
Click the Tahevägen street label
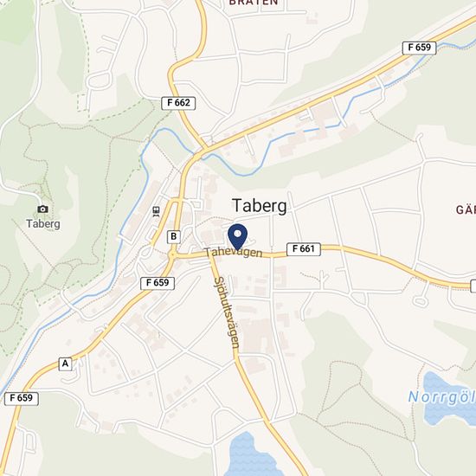pyautogui.click(x=233, y=253)
